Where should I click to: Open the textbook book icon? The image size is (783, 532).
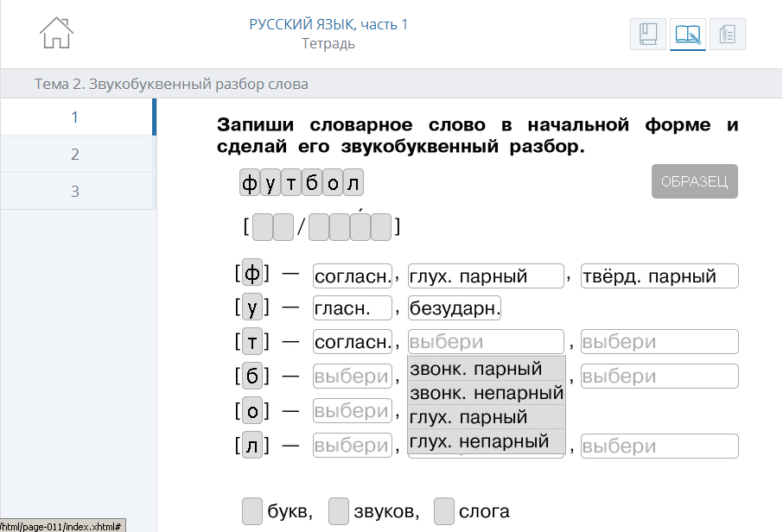[x=648, y=35]
